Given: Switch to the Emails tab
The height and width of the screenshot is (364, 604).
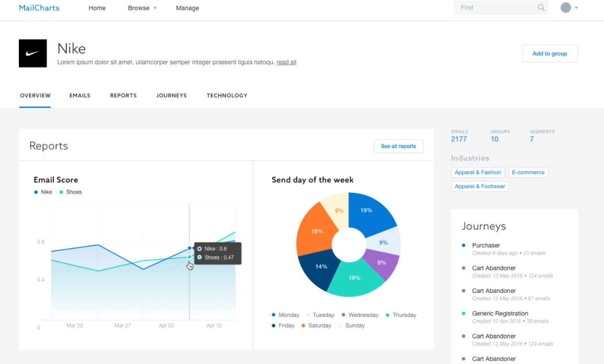Looking at the screenshot, I should 80,95.
